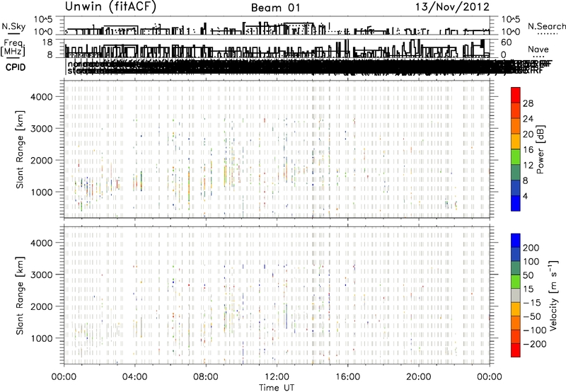Image resolution: width=566 pixels, height=392 pixels.
Task: Pick the blue top segment of the Velocity colorbar
Action: pos(516,241)
